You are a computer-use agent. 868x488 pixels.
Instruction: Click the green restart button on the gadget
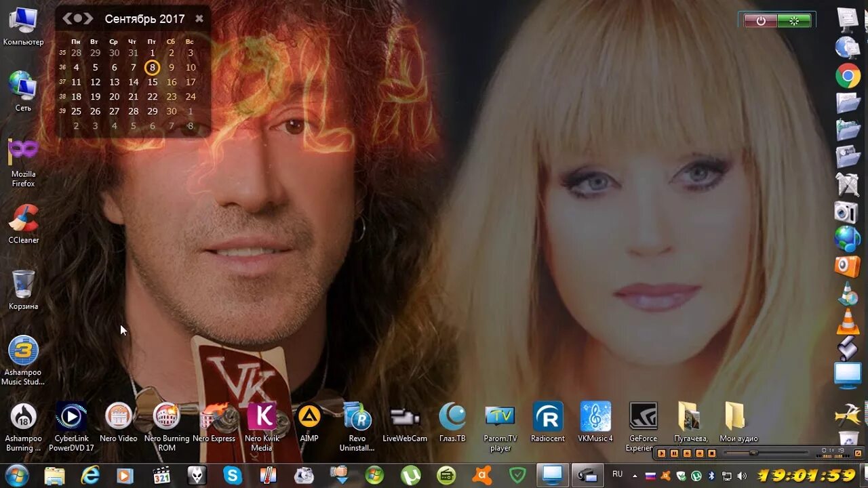point(794,21)
